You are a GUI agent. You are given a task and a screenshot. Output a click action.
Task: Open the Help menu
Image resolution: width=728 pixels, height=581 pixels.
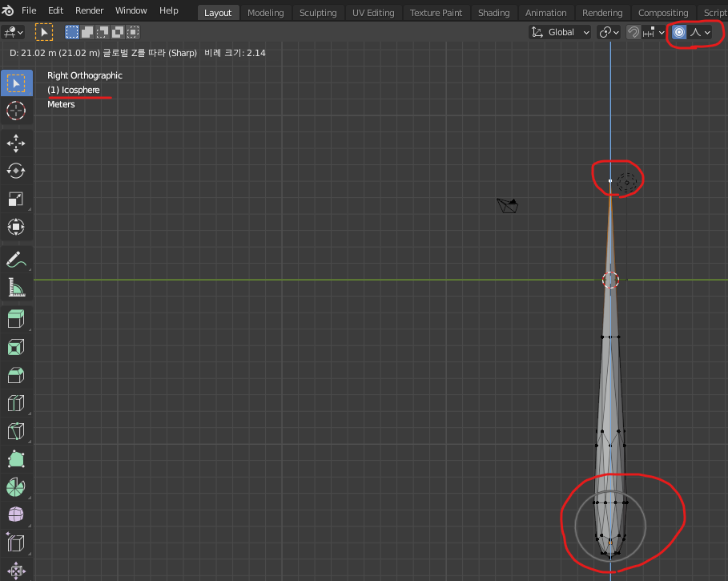click(168, 10)
